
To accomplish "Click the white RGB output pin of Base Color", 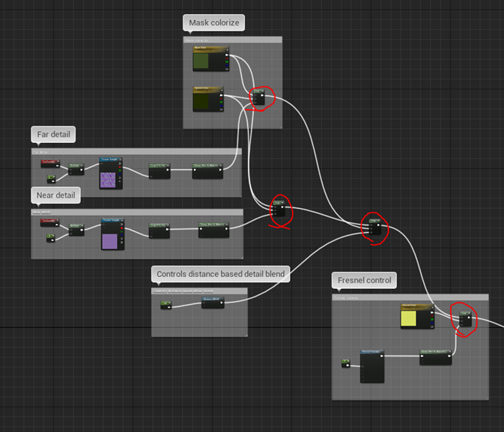I will click(x=227, y=55).
